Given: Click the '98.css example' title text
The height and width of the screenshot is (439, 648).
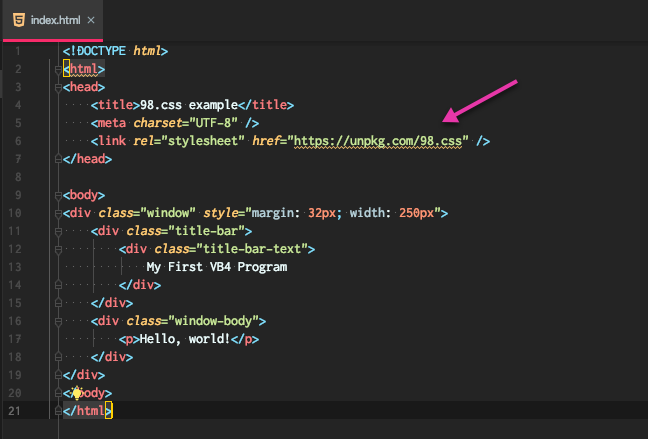Looking at the screenshot, I should [189, 105].
